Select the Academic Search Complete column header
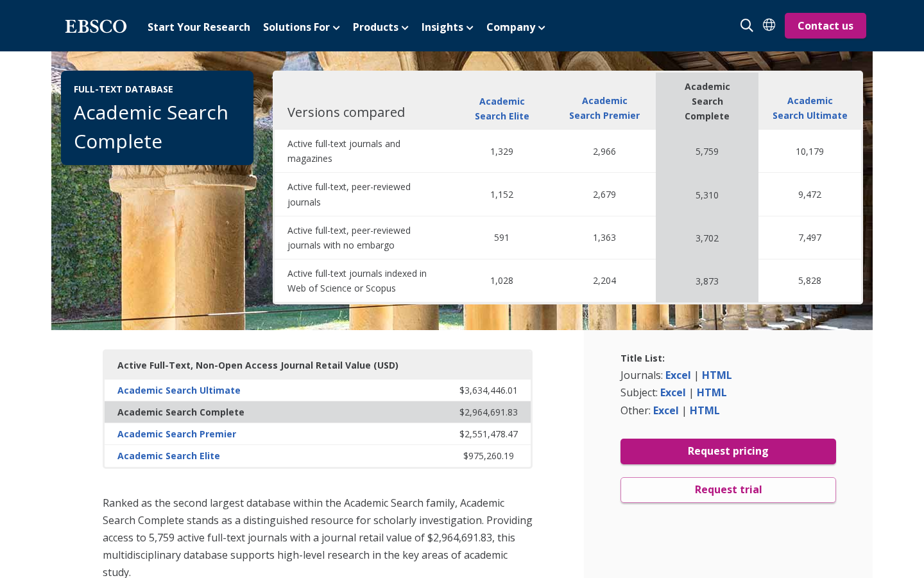The width and height of the screenshot is (924, 578). tap(707, 101)
